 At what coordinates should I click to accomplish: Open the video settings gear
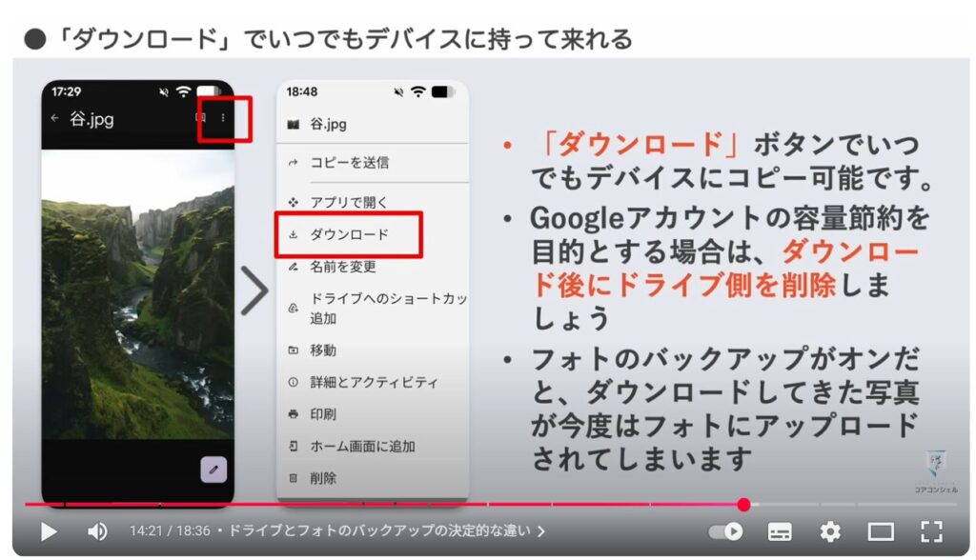point(830,531)
